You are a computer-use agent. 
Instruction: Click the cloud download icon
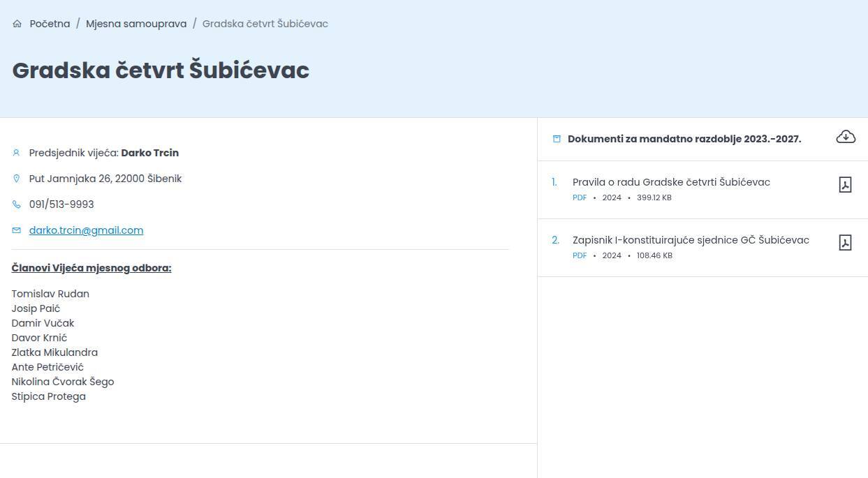click(845, 137)
